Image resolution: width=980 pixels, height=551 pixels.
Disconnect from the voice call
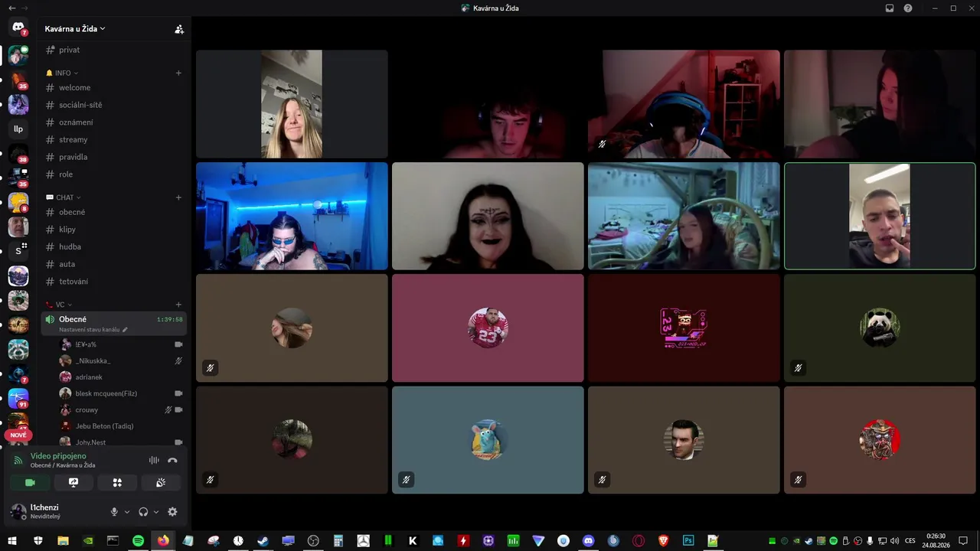coord(172,460)
